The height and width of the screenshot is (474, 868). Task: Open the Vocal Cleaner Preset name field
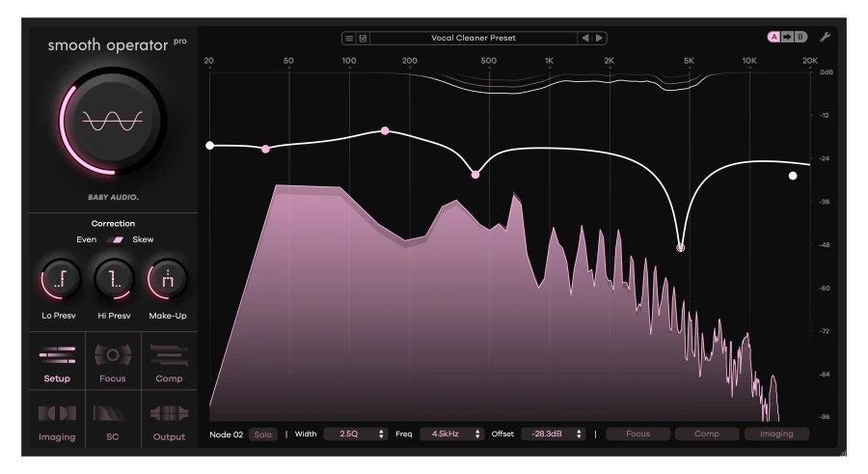(x=474, y=39)
